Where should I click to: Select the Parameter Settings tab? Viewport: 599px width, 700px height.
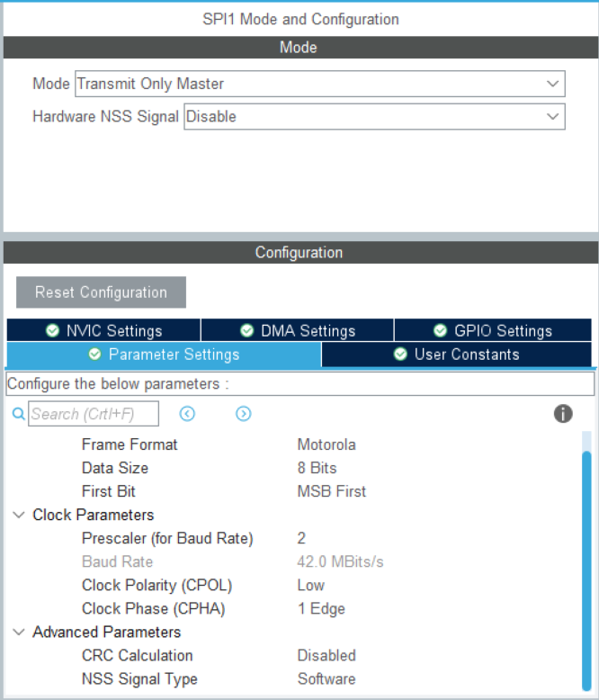pos(164,354)
